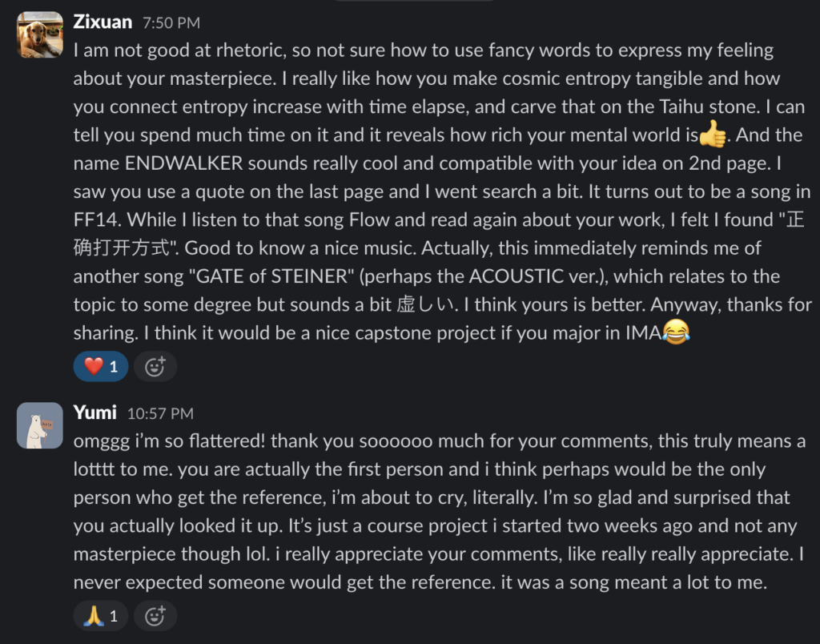Click Yumi's polar bear avatar
The width and height of the screenshot is (820, 644).
[x=40, y=425]
